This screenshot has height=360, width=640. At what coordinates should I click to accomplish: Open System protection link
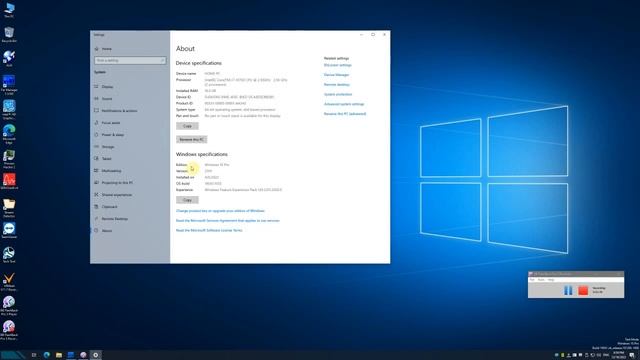pos(338,94)
